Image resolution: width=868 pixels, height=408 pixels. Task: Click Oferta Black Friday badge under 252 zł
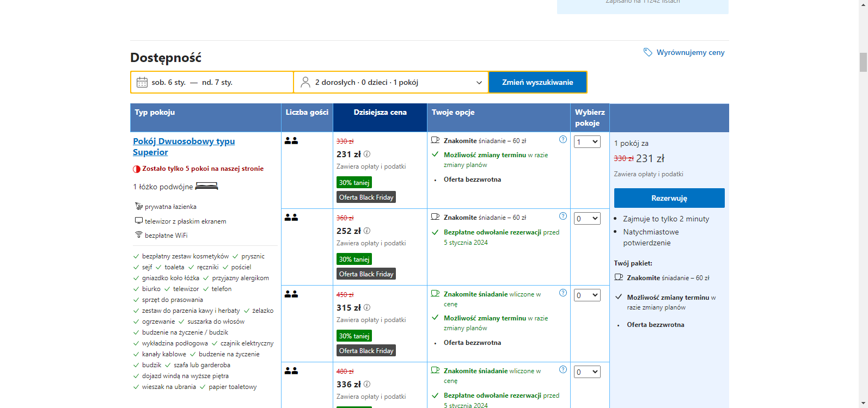366,274
